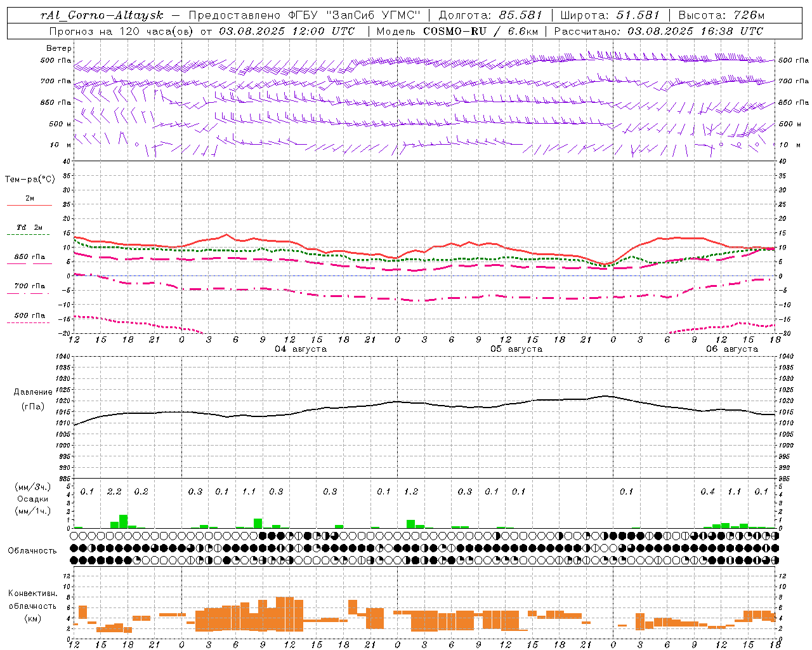Viewport: 812px width, 650px height.
Task: Click the 2.2 precipitation amount value
Action: point(114,491)
